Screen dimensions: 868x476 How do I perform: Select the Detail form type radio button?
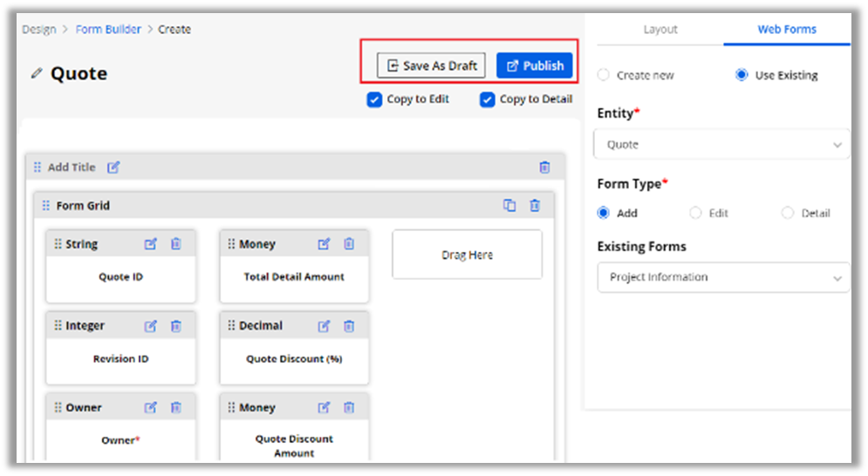tap(788, 213)
